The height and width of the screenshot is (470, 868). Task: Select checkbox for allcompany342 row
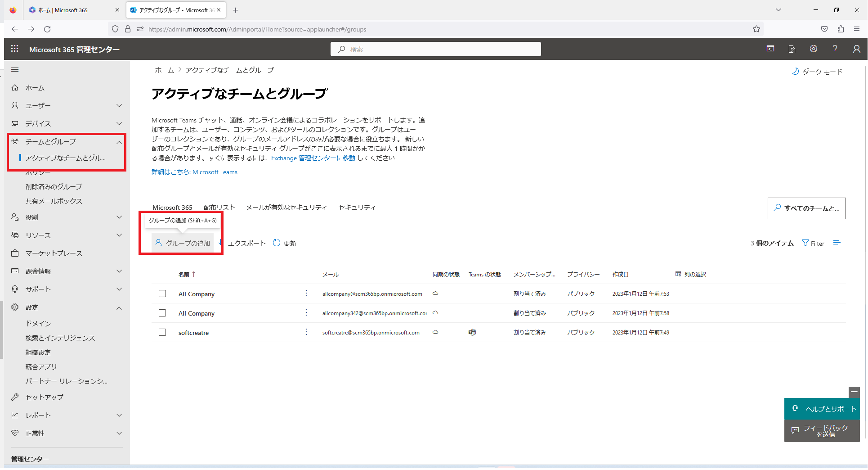162,313
